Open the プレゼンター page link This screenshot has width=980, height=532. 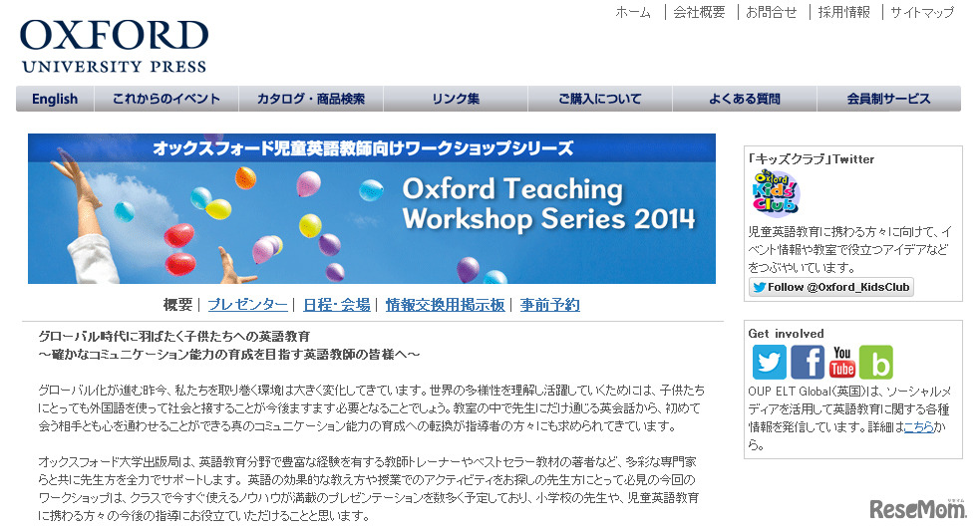point(247,305)
